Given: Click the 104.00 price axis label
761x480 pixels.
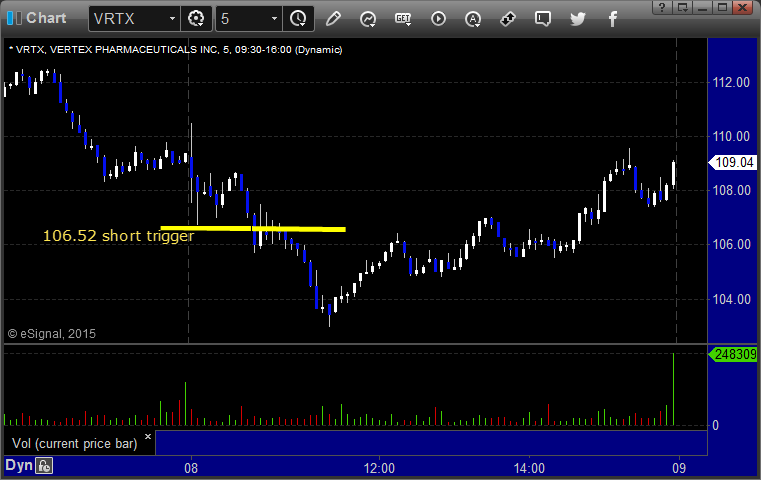Looking at the screenshot, I should pyautogui.click(x=731, y=299).
